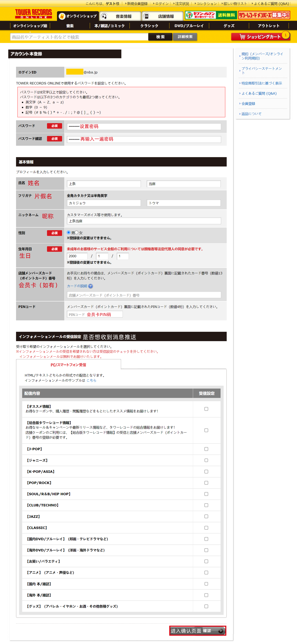Check the CLUB/TECHNO checkbox
Screen dimensions: 297x644
pyautogui.click(x=206, y=505)
